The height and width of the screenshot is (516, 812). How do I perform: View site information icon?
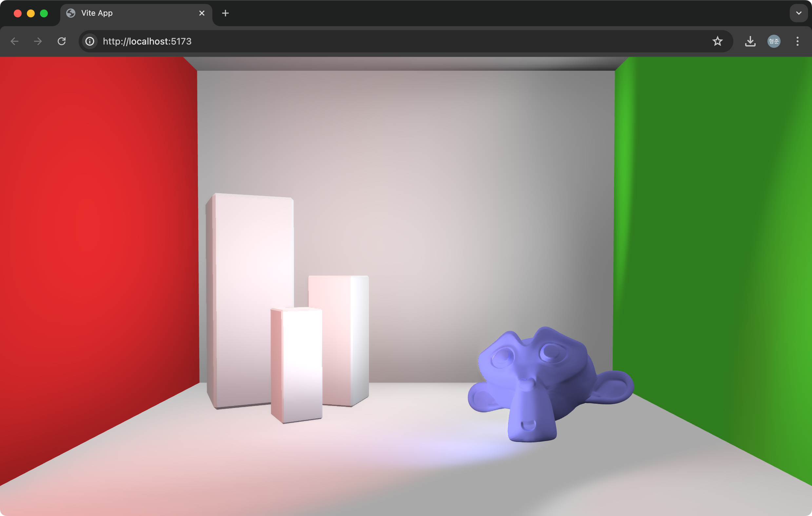point(90,41)
